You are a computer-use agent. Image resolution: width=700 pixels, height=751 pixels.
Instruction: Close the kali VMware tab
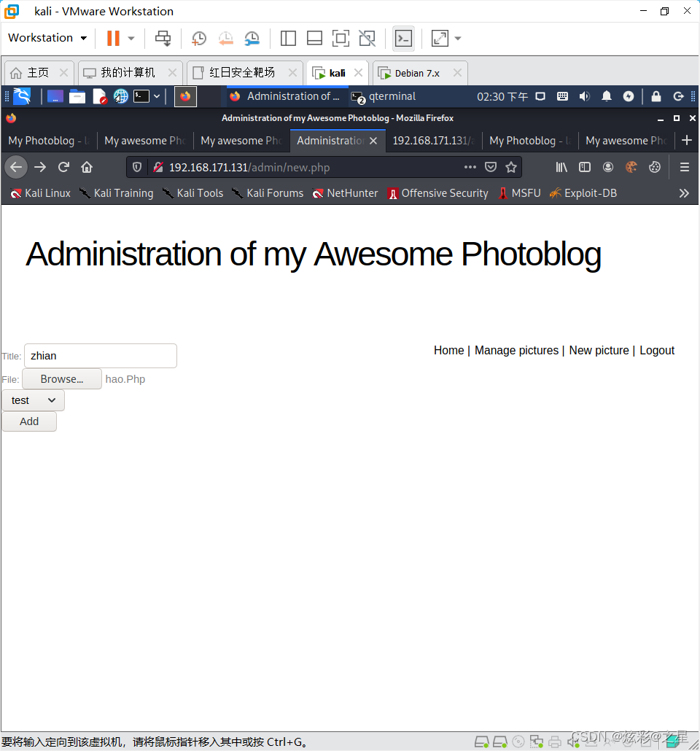pos(358,73)
